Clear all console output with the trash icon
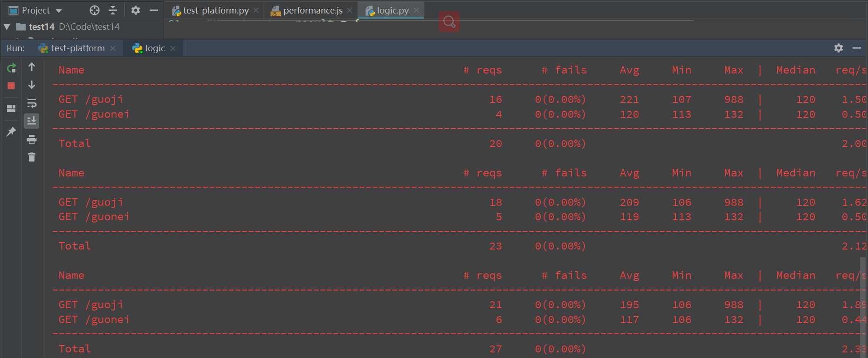 click(32, 157)
